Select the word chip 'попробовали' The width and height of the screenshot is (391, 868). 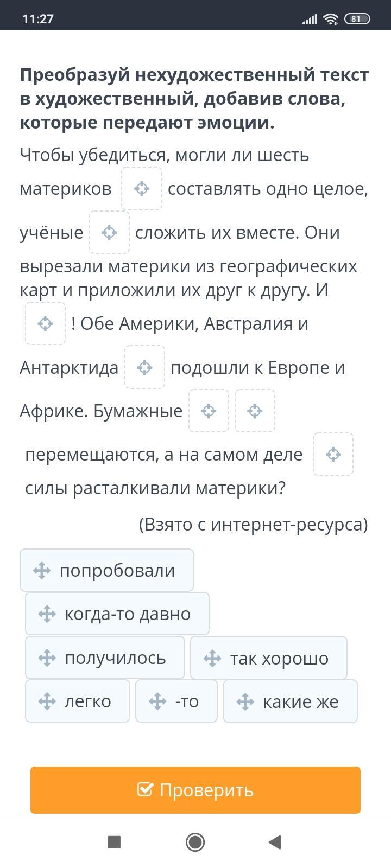tap(106, 570)
